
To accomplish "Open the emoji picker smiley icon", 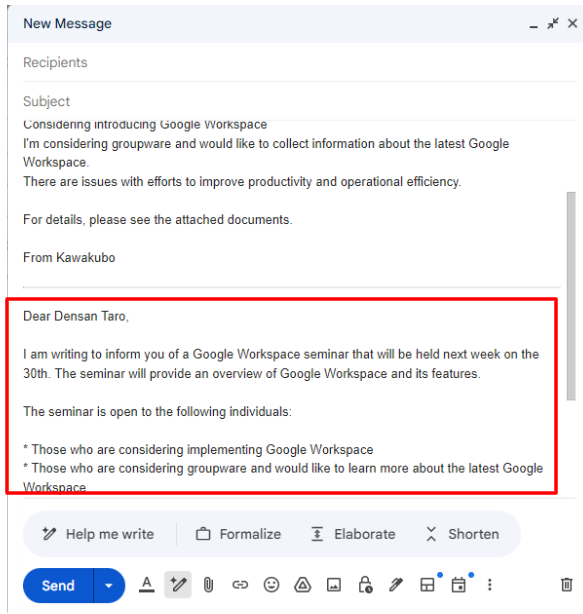I will click(x=271, y=585).
